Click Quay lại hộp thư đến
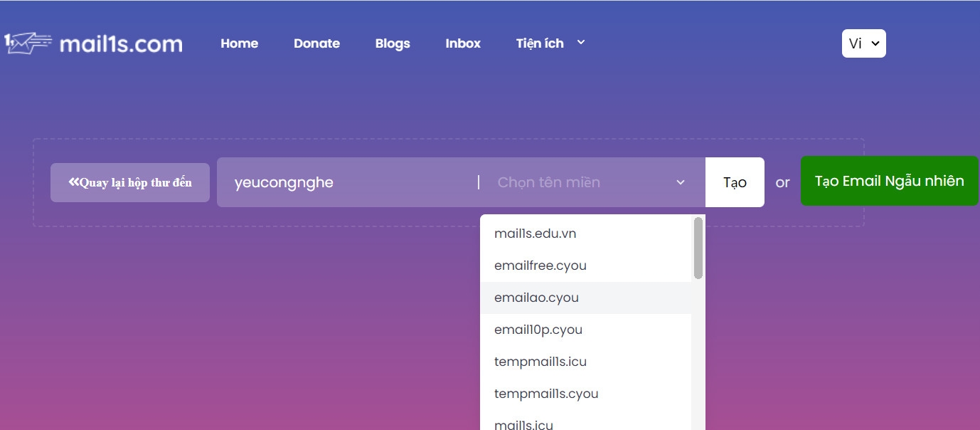 click(x=129, y=182)
